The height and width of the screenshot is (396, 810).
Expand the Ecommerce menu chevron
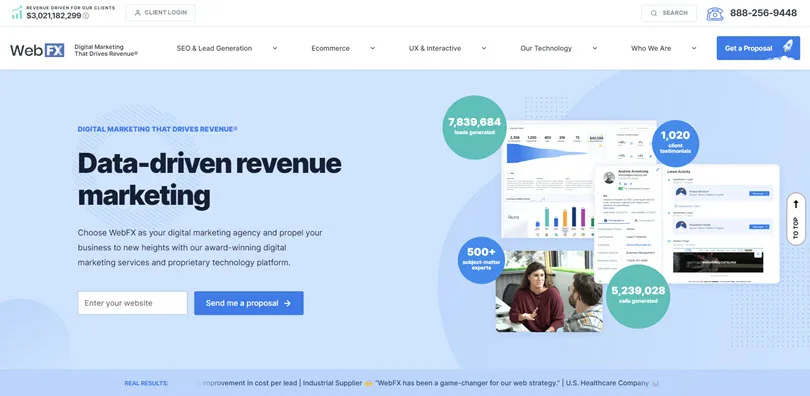372,48
